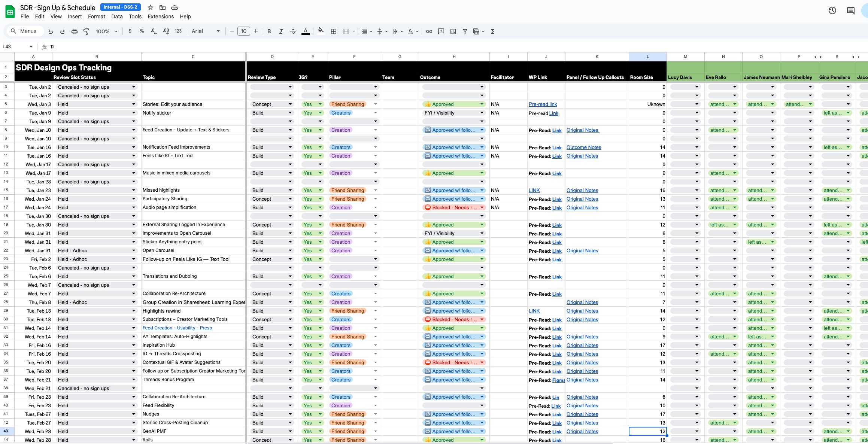Click the Print icon

75,31
